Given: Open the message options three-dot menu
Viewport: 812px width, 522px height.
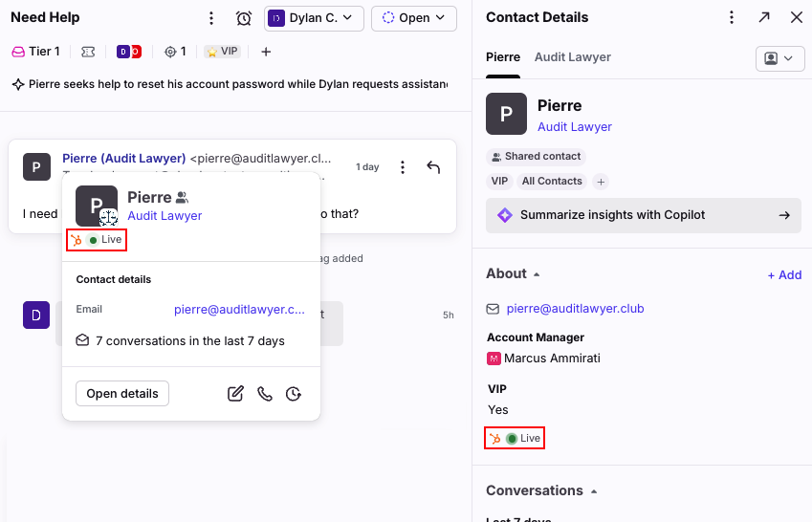Looking at the screenshot, I should pos(403,167).
